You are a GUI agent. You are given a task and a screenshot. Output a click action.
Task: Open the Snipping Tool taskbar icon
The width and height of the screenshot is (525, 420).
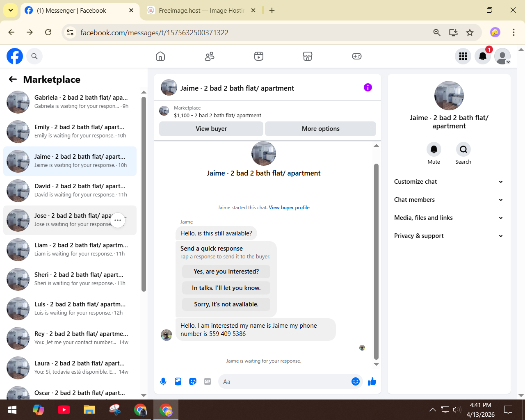tap(115, 410)
